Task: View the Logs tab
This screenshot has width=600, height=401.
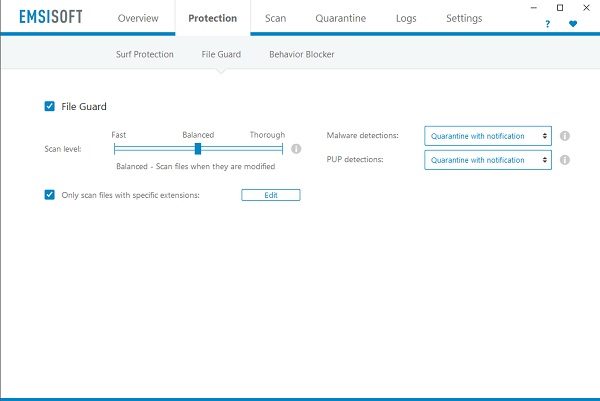Action: tap(406, 18)
